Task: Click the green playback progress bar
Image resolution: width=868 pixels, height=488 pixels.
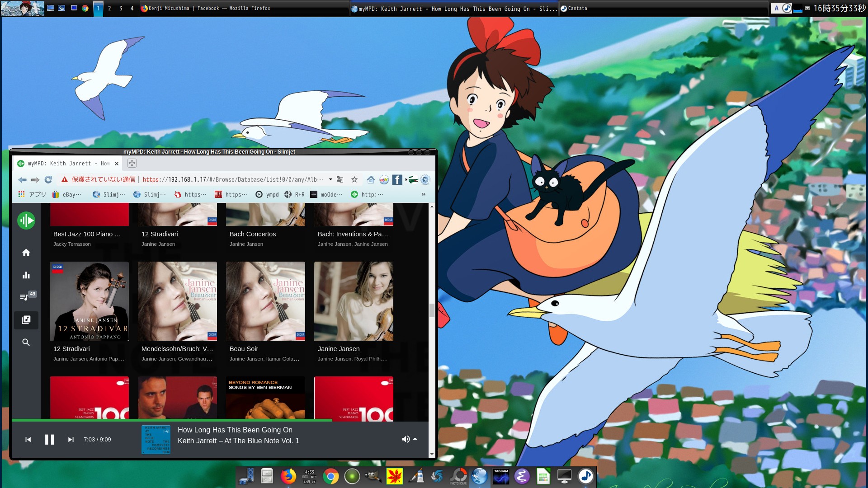Action: [x=172, y=420]
